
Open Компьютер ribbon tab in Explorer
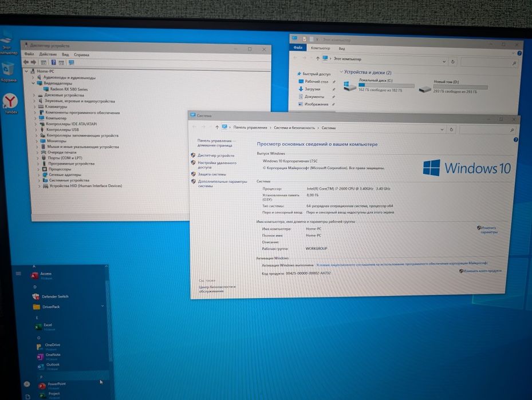tap(320, 48)
